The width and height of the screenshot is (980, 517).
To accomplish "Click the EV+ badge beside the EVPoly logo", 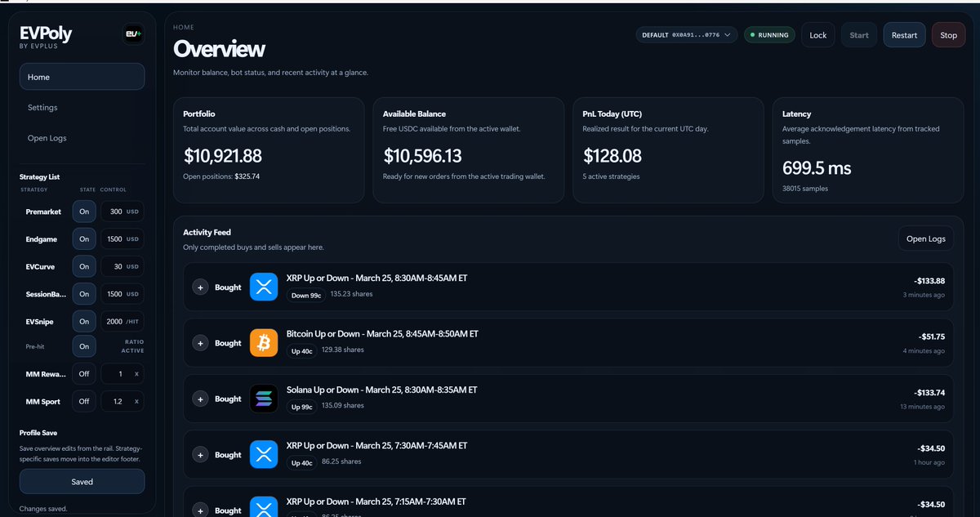I will tap(132, 34).
